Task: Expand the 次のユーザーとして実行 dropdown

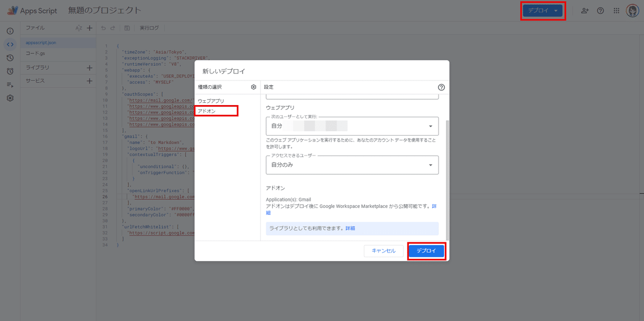Action: click(x=353, y=126)
